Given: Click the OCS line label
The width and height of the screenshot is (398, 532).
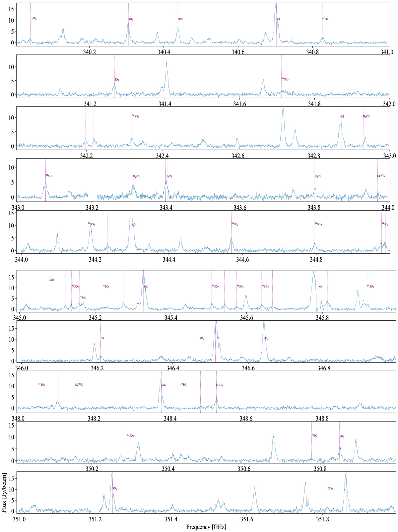Looking at the screenshot, I should (x=180, y=19).
